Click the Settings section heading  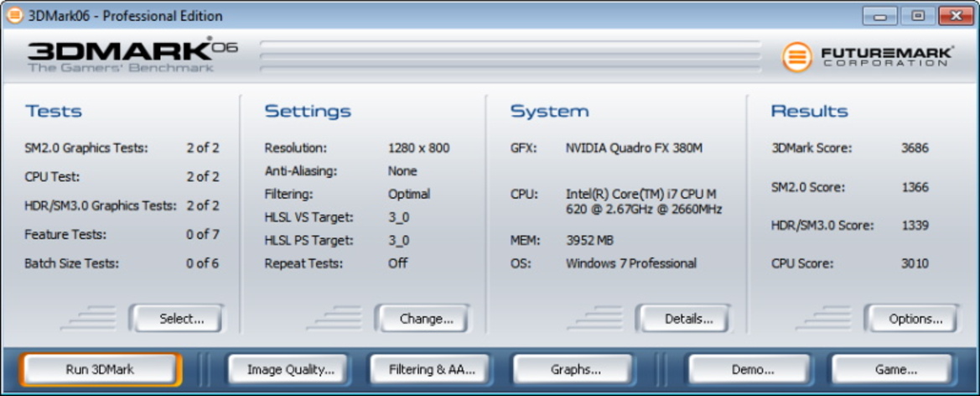(308, 112)
